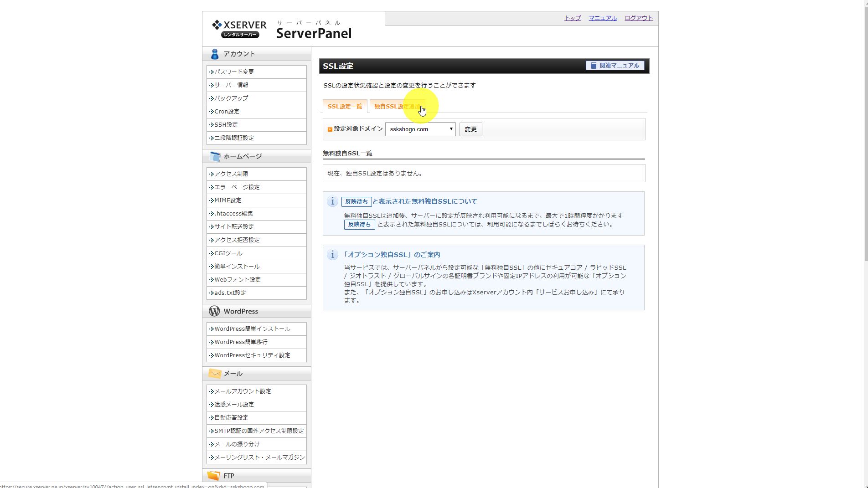Open the マニュアル link at top
This screenshot has width=868, height=488.
(x=602, y=18)
